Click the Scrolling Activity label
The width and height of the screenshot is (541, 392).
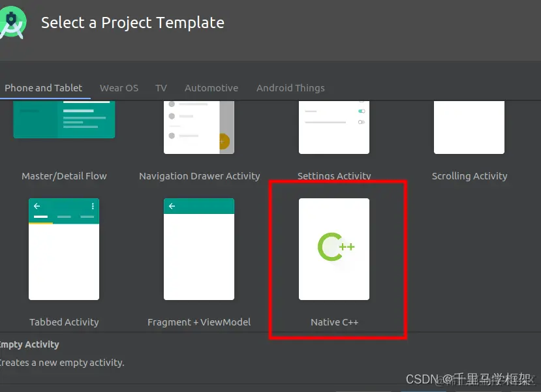tap(470, 176)
